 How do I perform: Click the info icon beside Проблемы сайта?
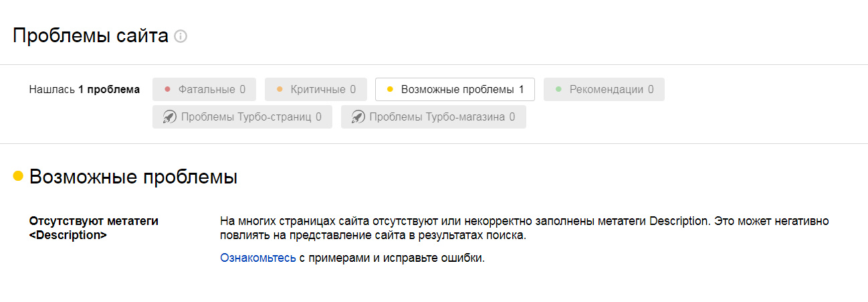coord(180,36)
